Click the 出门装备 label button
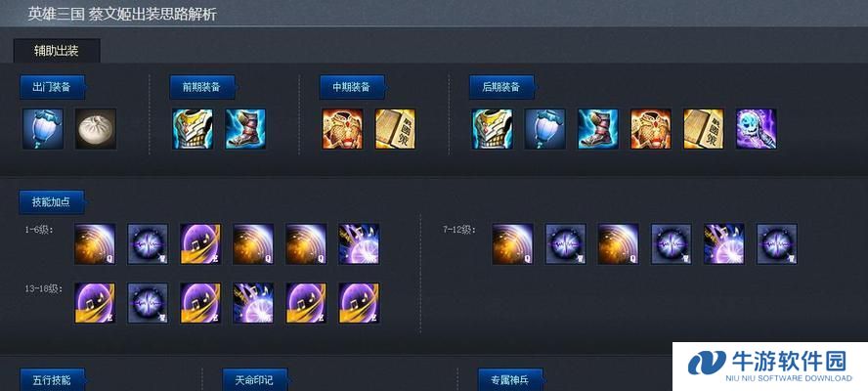 [x=52, y=87]
